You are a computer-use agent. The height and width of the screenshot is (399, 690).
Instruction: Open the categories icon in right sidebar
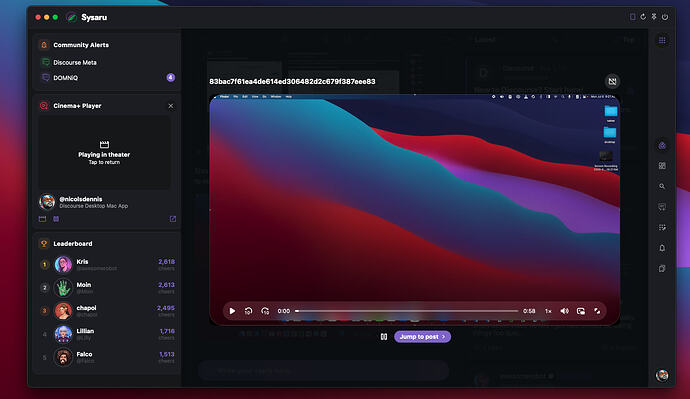click(662, 166)
